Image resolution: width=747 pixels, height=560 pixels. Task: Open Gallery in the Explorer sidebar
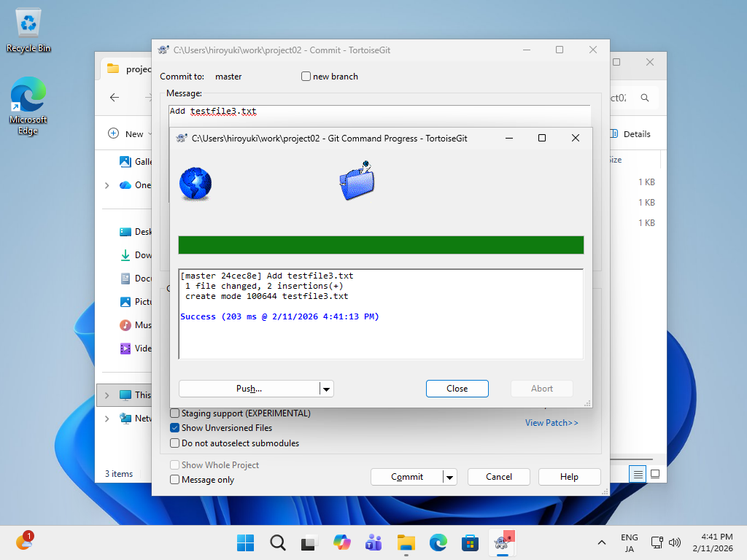coord(135,162)
